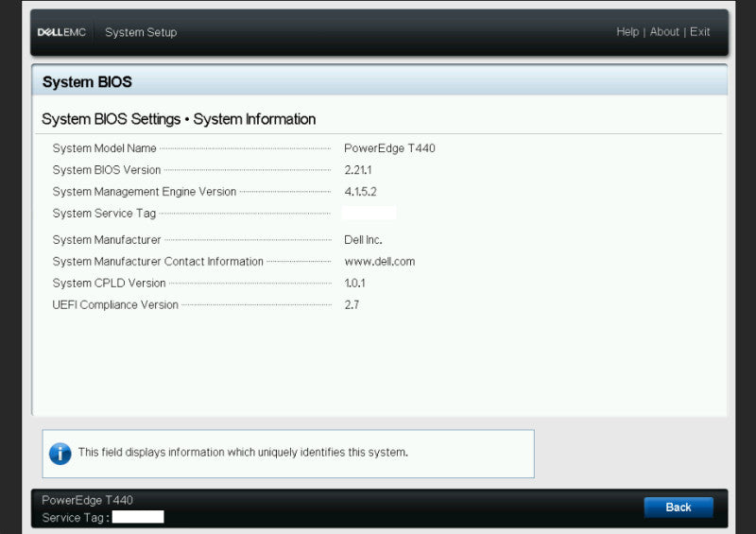This screenshot has height=534, width=756.
Task: Select the PowerEdge T440 model value
Action: click(x=389, y=148)
